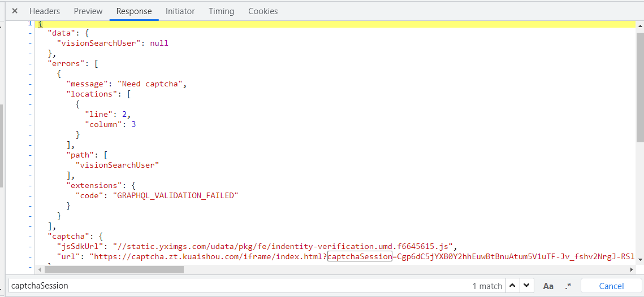The height and width of the screenshot is (297, 644).
Task: Collapse the "errors" array line
Action: coord(29,64)
